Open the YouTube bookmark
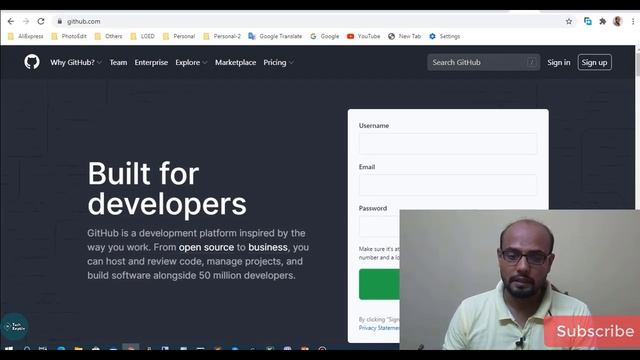 (x=363, y=36)
